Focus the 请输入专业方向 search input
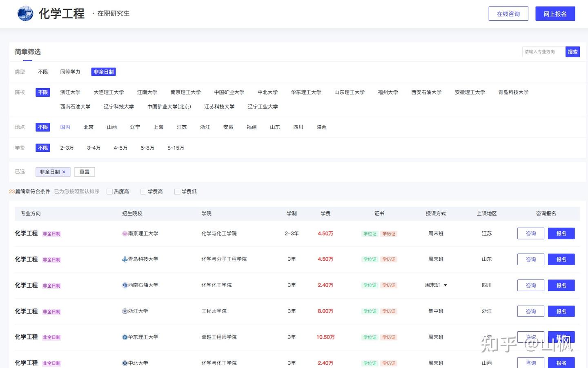Image resolution: width=588 pixels, height=368 pixels. click(x=544, y=52)
